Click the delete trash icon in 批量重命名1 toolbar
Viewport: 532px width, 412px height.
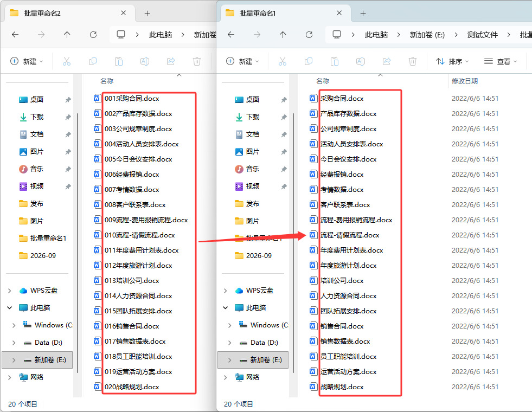(413, 61)
